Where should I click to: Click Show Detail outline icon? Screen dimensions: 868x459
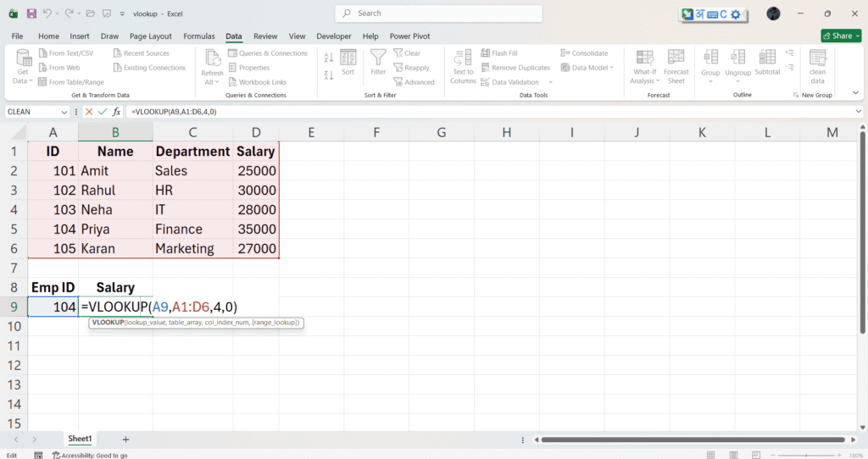[x=789, y=53]
